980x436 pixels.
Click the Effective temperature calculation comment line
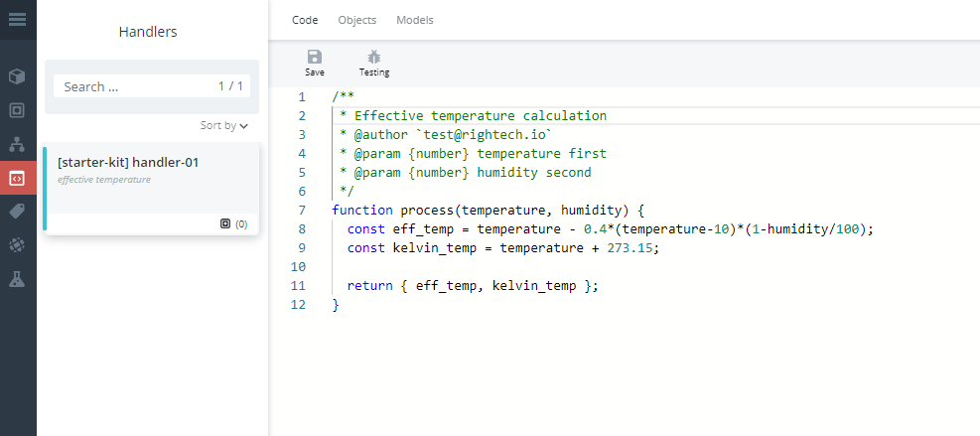[x=474, y=116]
